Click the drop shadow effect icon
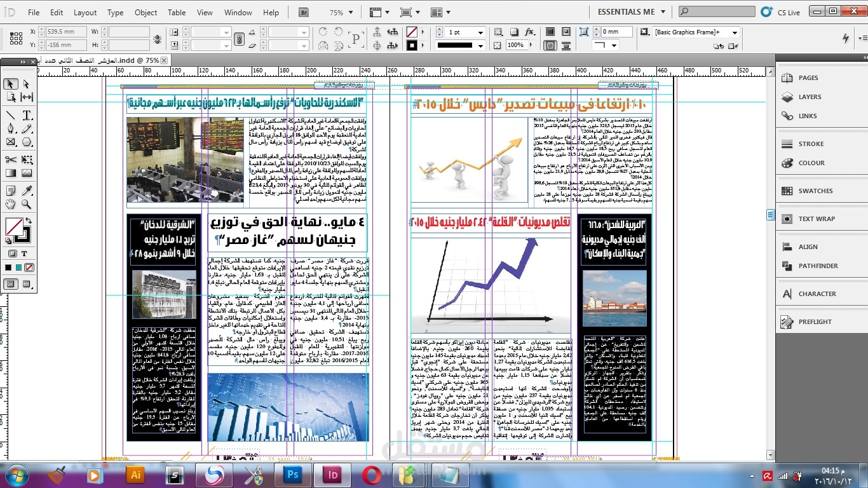The height and width of the screenshot is (488, 868). pyautogui.click(x=515, y=32)
